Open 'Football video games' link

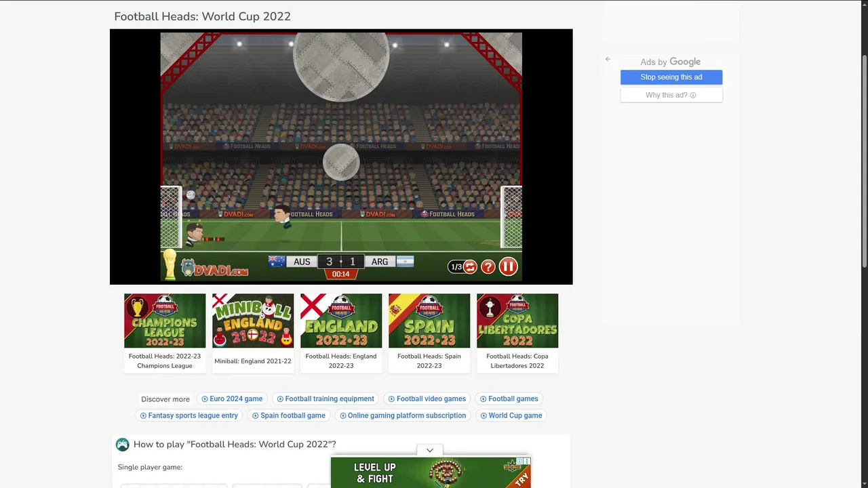[x=427, y=399]
